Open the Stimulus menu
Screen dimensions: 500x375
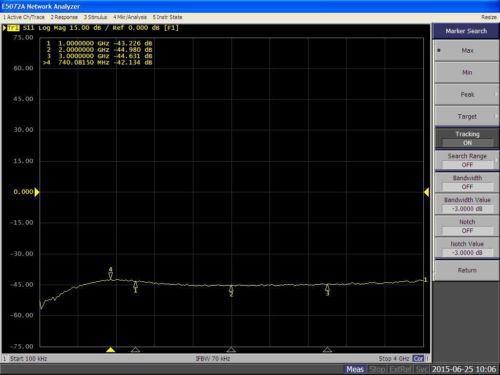(x=96, y=17)
